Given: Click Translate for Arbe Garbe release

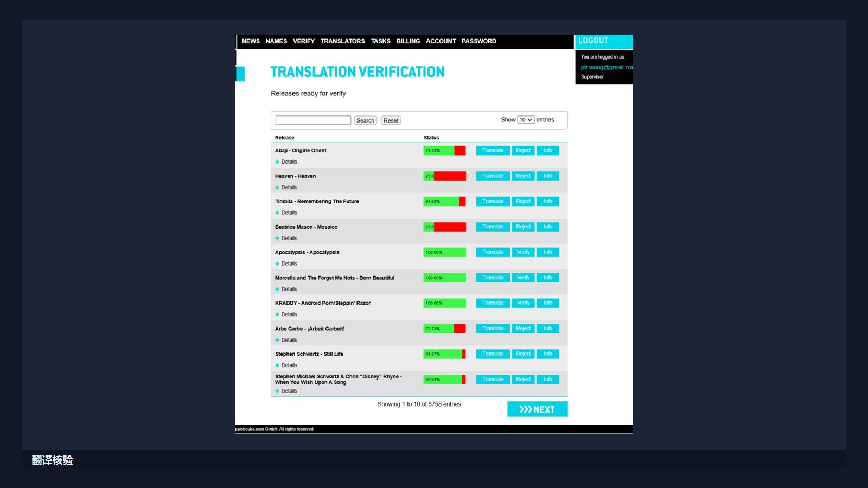Looking at the screenshot, I should click(493, 329).
